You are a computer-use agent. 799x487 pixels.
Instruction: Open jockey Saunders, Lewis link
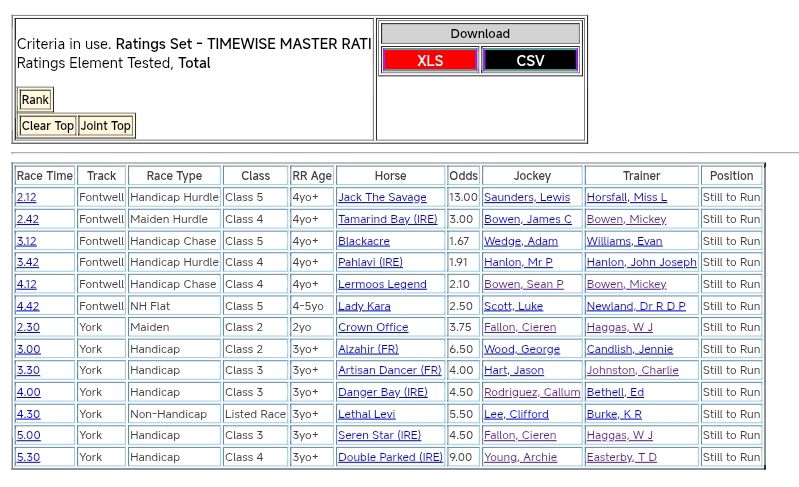click(x=526, y=198)
